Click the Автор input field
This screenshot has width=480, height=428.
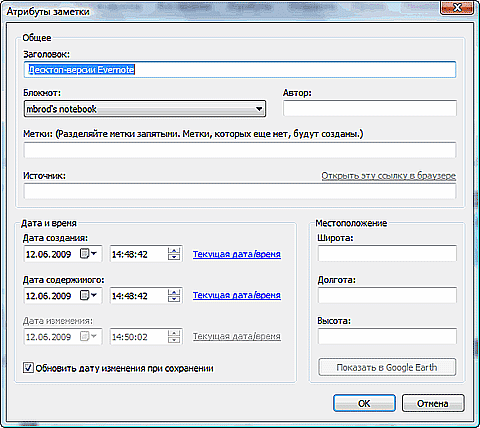(x=370, y=108)
